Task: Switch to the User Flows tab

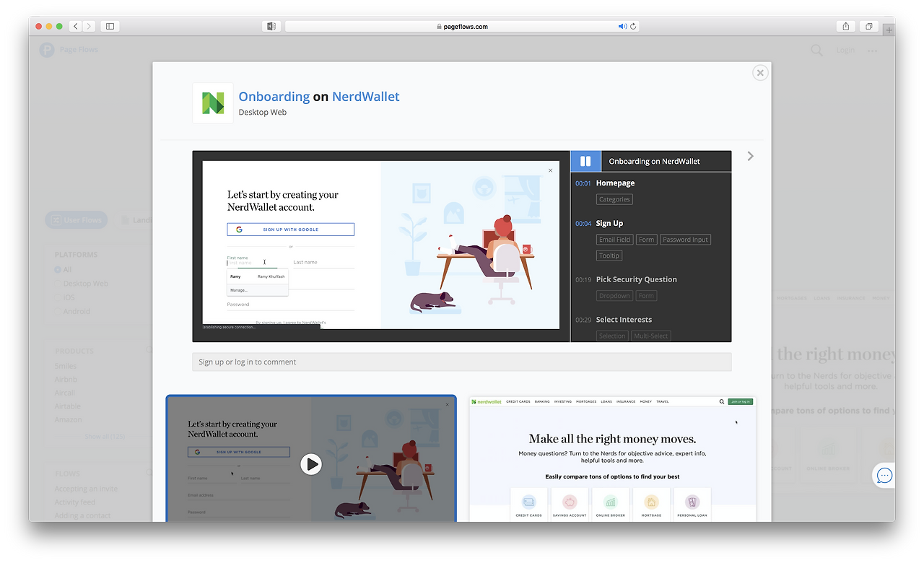Action: click(76, 220)
